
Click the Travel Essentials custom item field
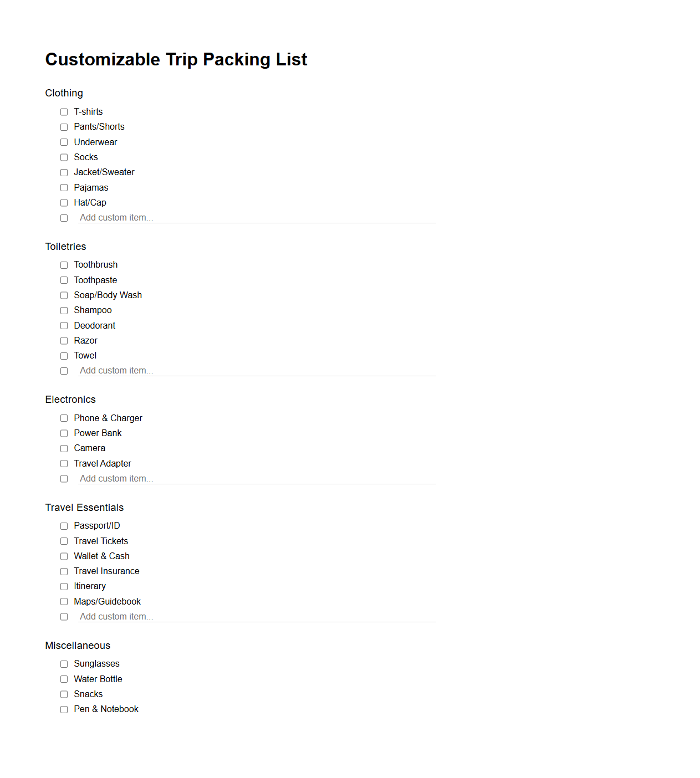[222, 616]
